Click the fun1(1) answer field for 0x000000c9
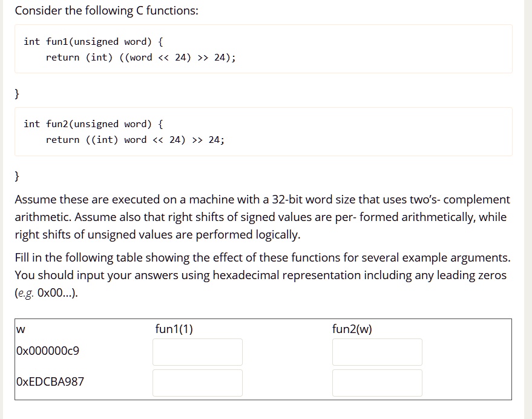Screen dimensions: 532x419 coord(197,351)
